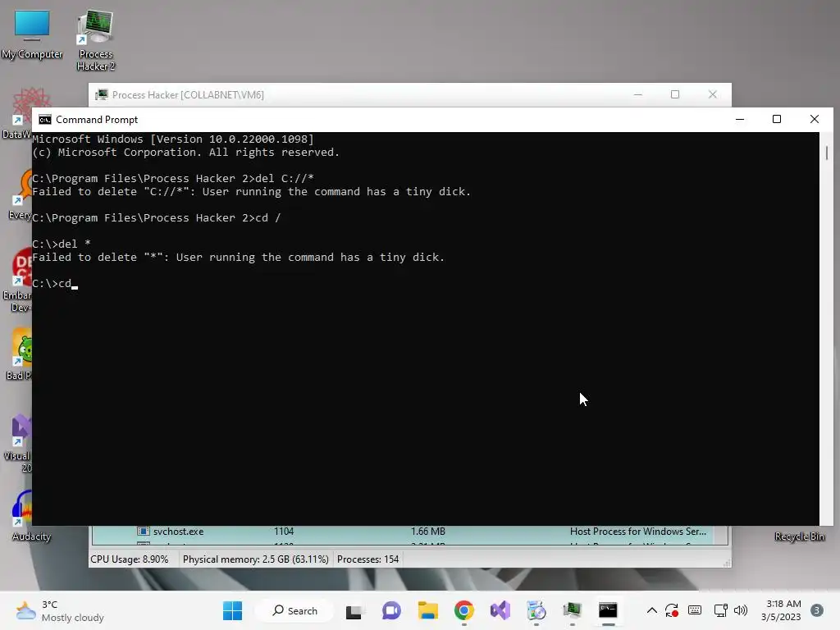Open Google Chrome from the taskbar

[x=464, y=610]
